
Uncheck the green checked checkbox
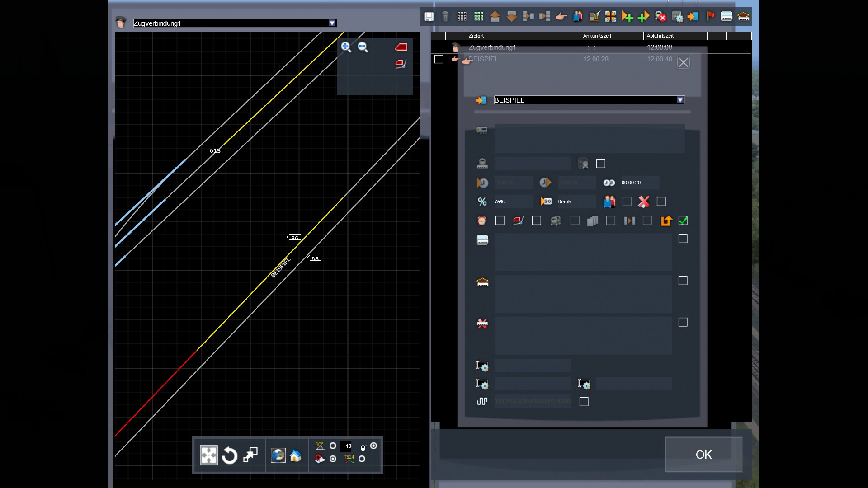pyautogui.click(x=683, y=221)
